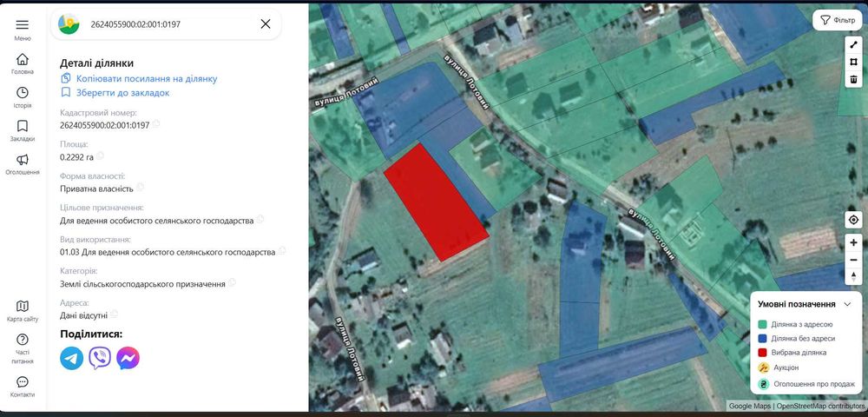Image resolution: width=868 pixels, height=417 pixels.
Task: Open Карта сайту sitemap icon
Action: click(23, 307)
